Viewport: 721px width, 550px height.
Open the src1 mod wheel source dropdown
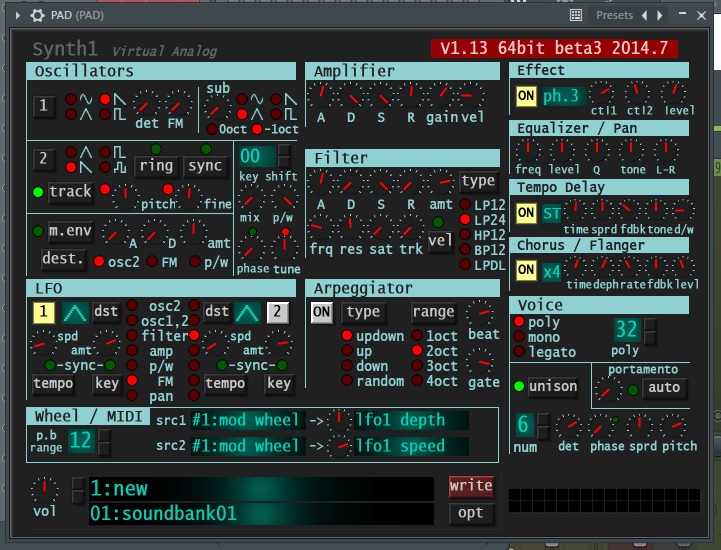(x=248, y=420)
